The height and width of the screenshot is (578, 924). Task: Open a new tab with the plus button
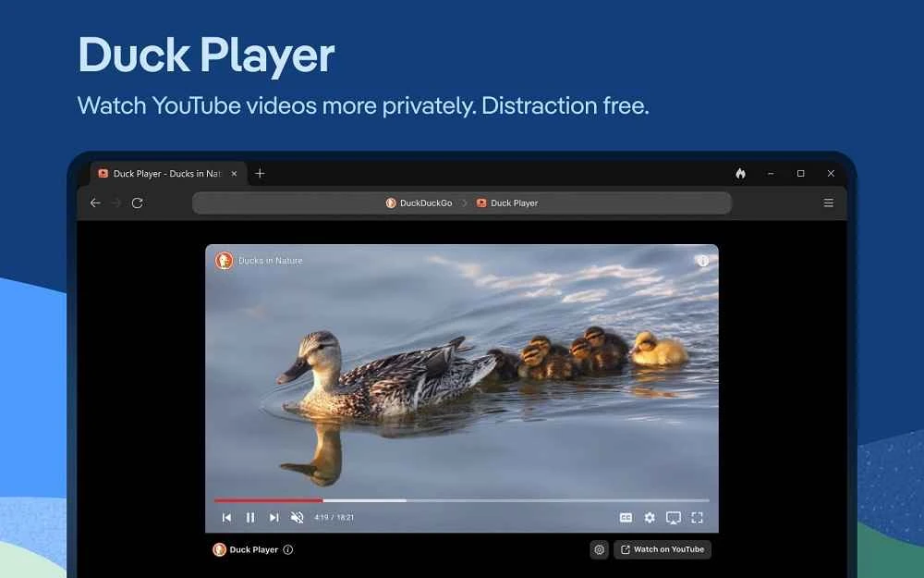[260, 174]
